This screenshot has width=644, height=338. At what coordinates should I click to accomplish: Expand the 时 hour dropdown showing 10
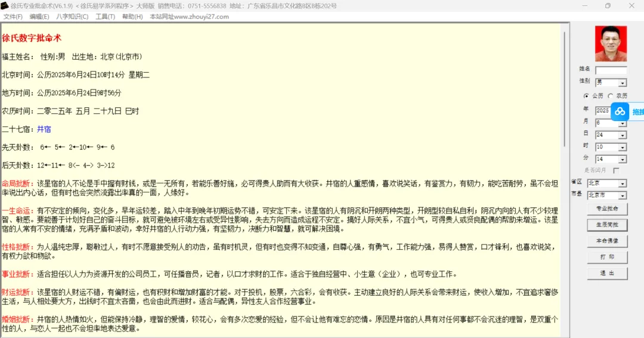point(623,147)
